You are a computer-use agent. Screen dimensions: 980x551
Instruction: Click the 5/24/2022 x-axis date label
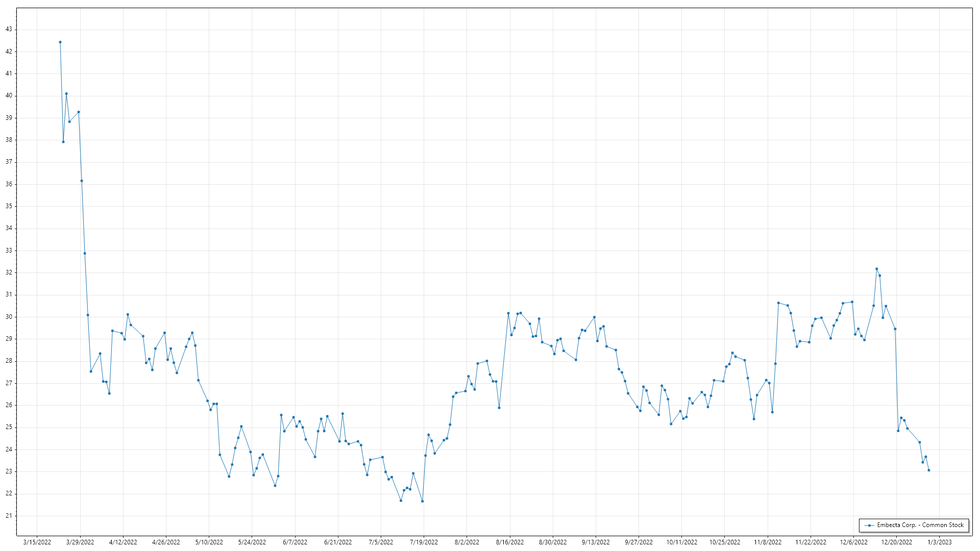pyautogui.click(x=252, y=542)
